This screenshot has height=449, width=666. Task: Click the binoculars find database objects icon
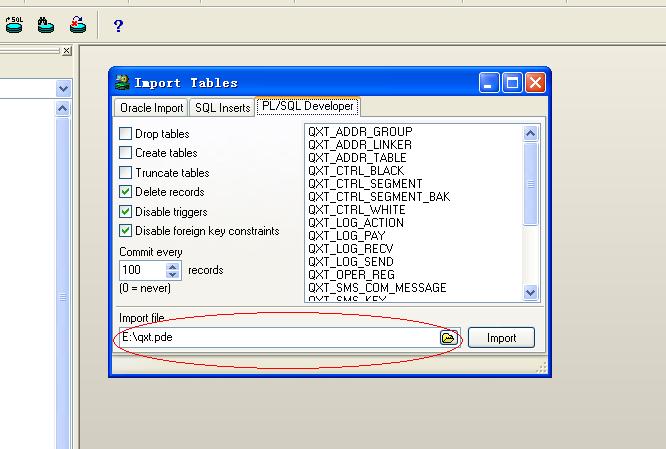click(x=45, y=23)
